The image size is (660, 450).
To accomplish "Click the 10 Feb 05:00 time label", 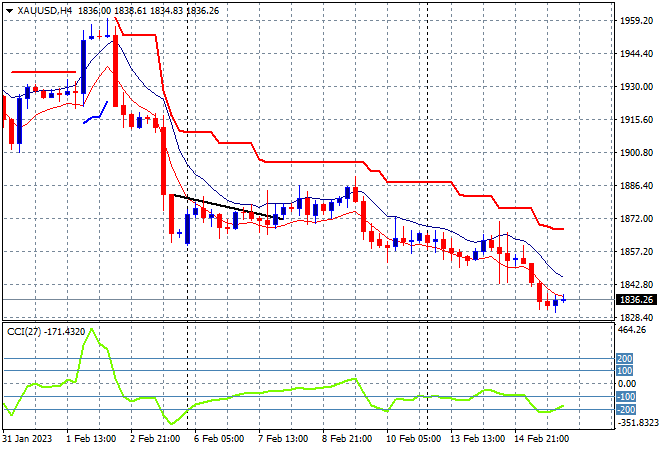I will click(x=413, y=439).
